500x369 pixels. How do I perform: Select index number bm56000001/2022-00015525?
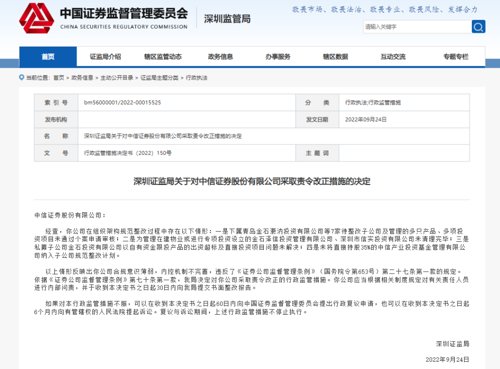click(x=122, y=103)
